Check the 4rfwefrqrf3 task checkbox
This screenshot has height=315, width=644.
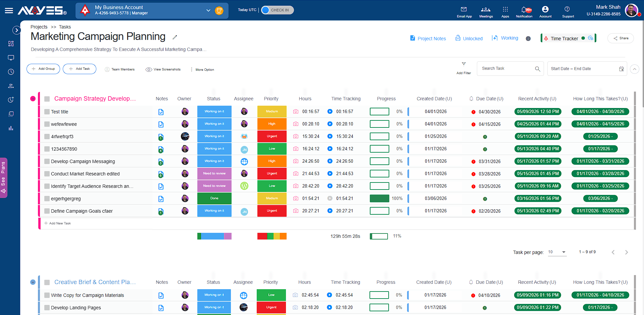click(47, 137)
